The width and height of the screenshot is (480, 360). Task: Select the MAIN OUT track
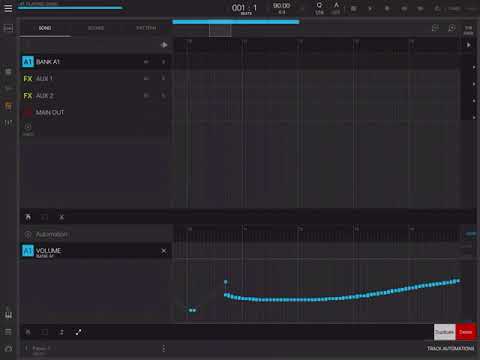click(x=96, y=112)
